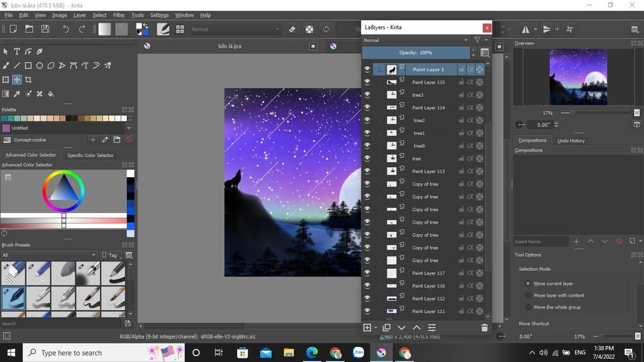644x362 pixels.
Task: Save the current document
Action: pyautogui.click(x=45, y=29)
